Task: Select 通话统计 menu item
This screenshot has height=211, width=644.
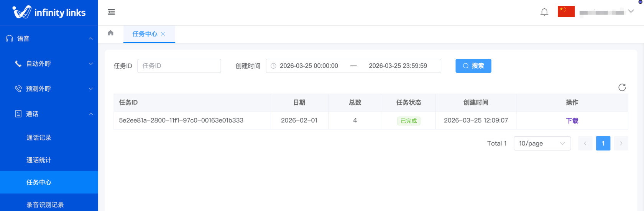Action: pyautogui.click(x=39, y=160)
